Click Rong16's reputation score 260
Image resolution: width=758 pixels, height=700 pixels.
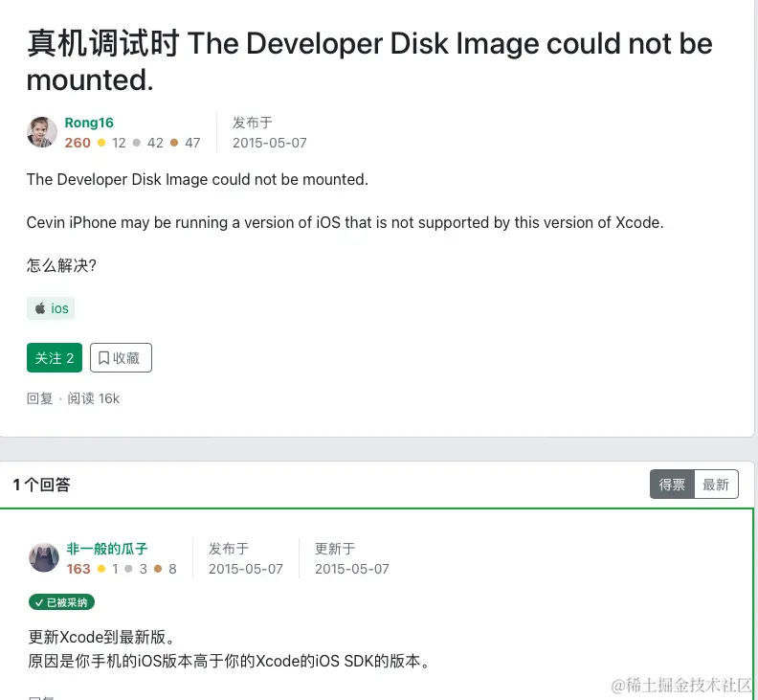pos(78,143)
